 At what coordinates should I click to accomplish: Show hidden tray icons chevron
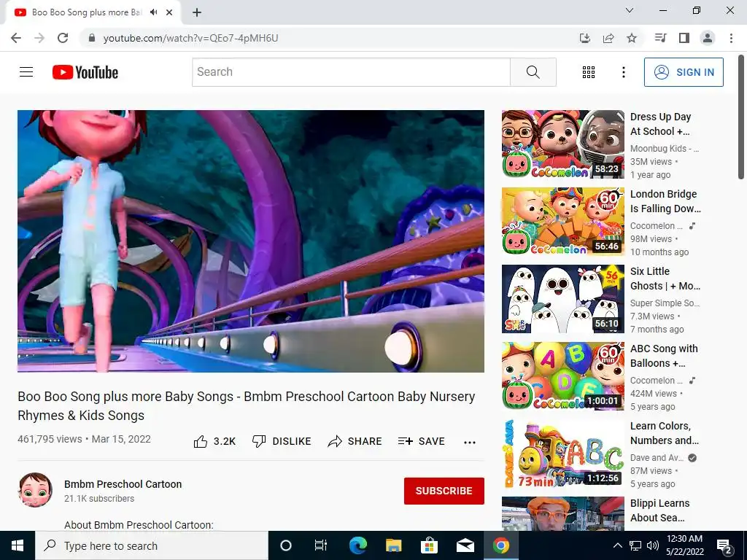[x=617, y=545]
